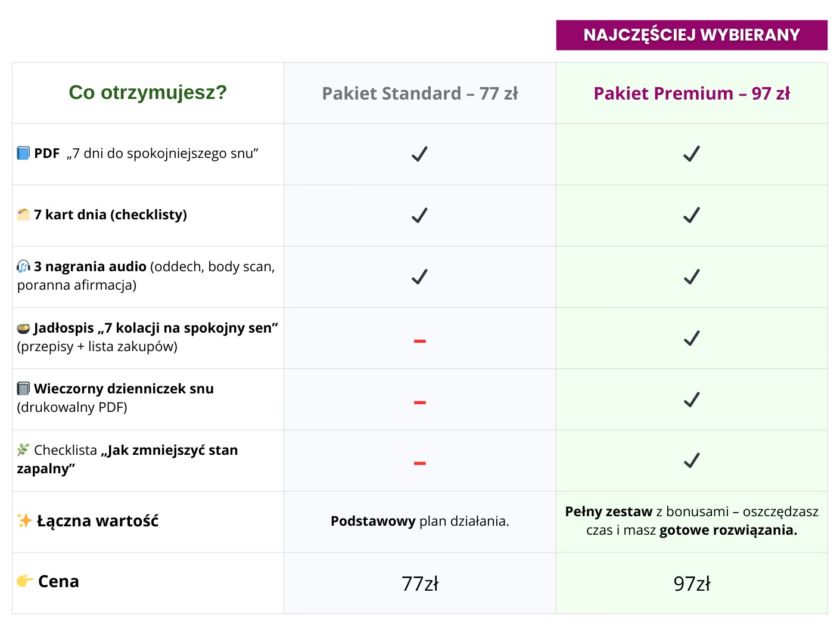Click the card folder icon for 7 kart dnia
Image resolution: width=840 pixels, height=639 pixels.
pyautogui.click(x=23, y=215)
